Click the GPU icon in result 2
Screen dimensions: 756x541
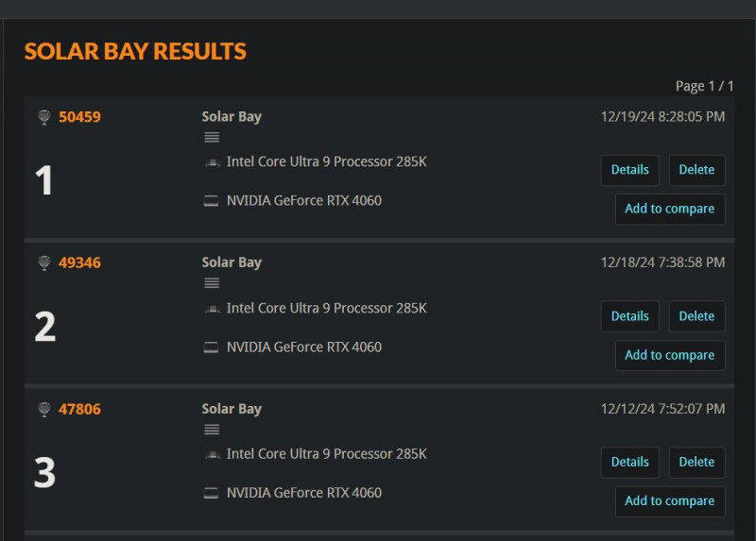tap(212, 347)
